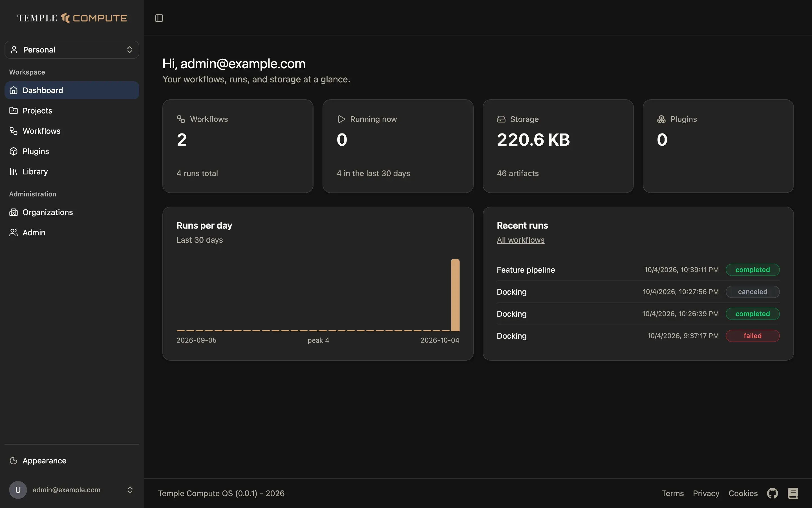812x508 pixels.
Task: Click the Dashboard home icon
Action: pos(14,90)
